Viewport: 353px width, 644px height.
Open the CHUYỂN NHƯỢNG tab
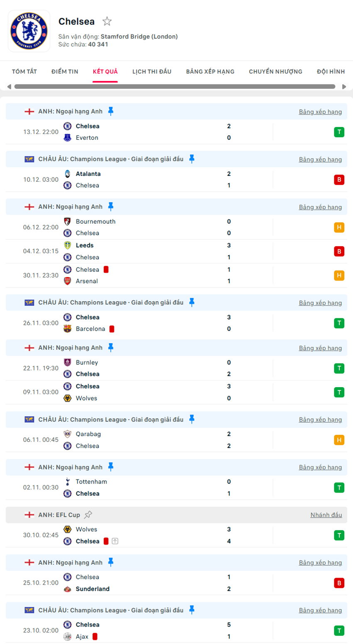coord(275,71)
